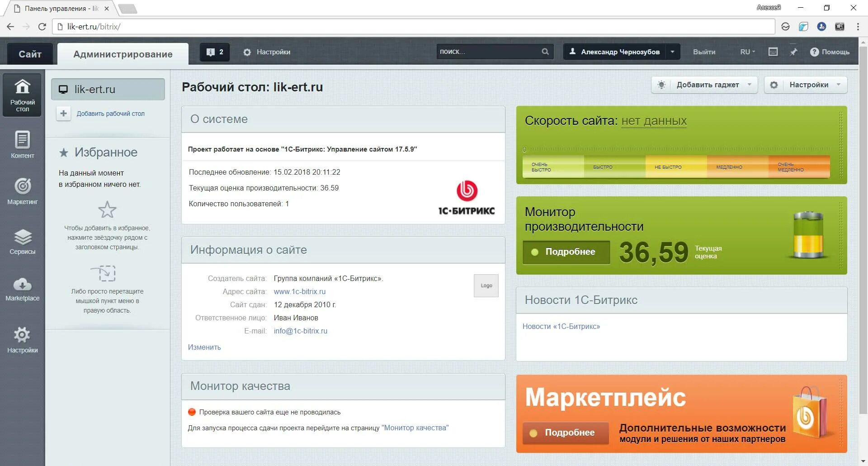868x466 pixels.
Task: Click the browser reload button
Action: pyautogui.click(x=42, y=27)
